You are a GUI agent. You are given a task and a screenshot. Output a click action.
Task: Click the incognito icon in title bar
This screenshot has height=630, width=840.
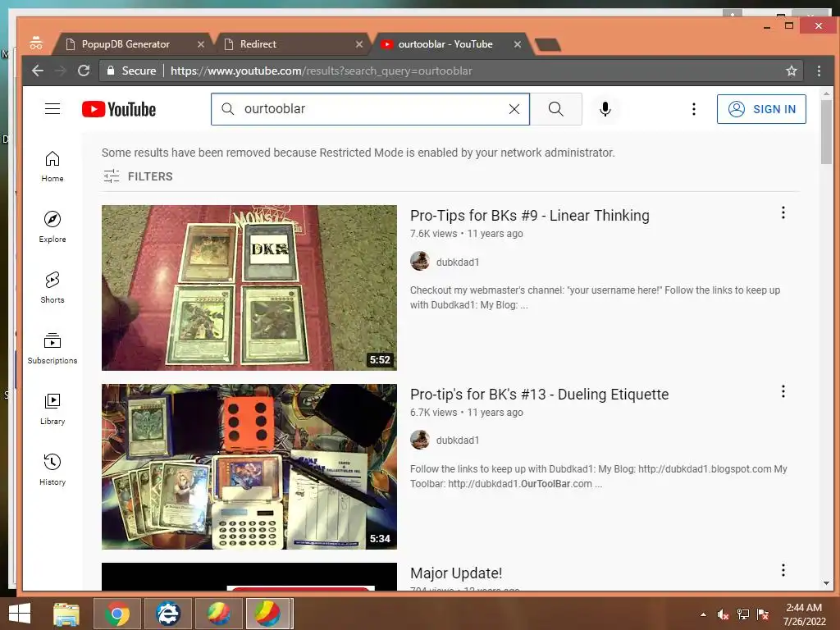[36, 43]
